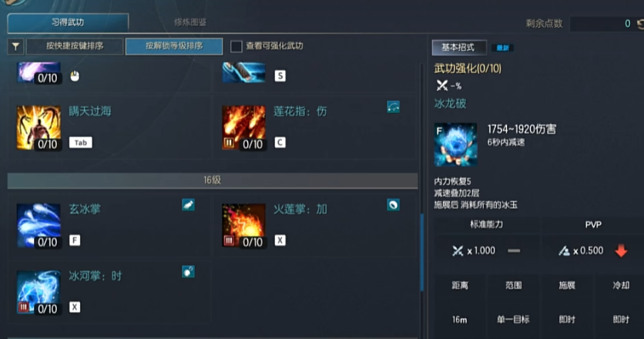Click the badge icon beside 冰河掌：时
Screen dimensions: 644x339
pyautogui.click(x=188, y=271)
